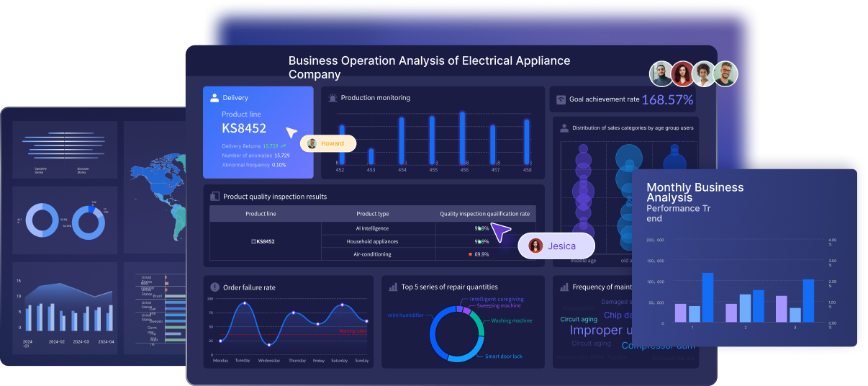The height and width of the screenshot is (386, 868).
Task: Select the fourth collaborator avatar with glasses
Action: pos(725,73)
